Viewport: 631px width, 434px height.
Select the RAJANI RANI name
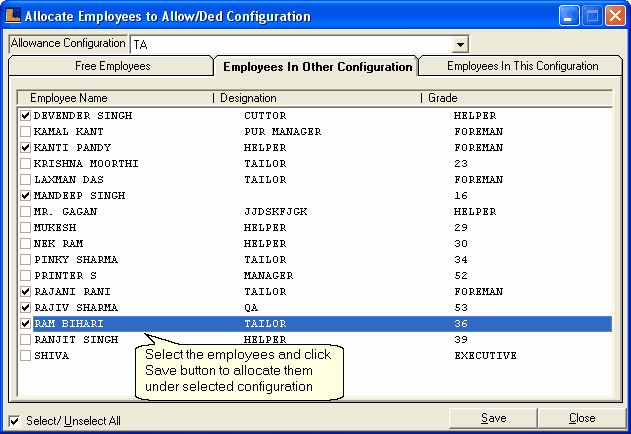[72, 291]
